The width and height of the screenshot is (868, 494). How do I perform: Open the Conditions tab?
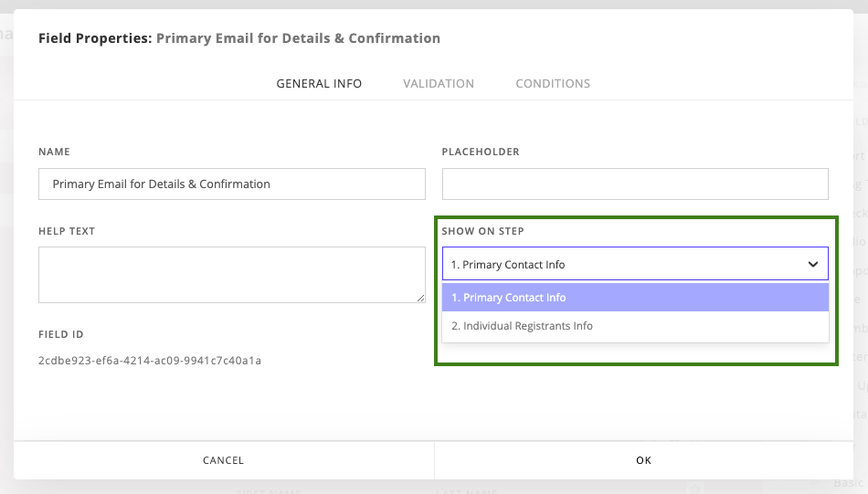pos(553,83)
